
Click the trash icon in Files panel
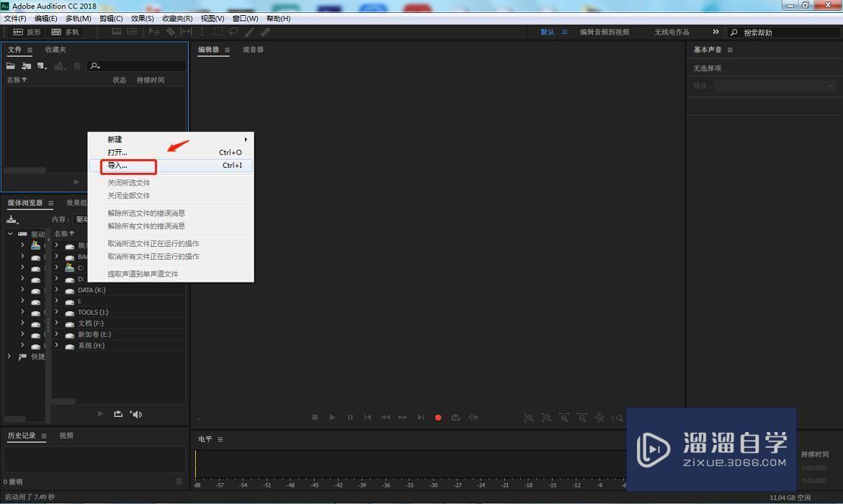(77, 66)
